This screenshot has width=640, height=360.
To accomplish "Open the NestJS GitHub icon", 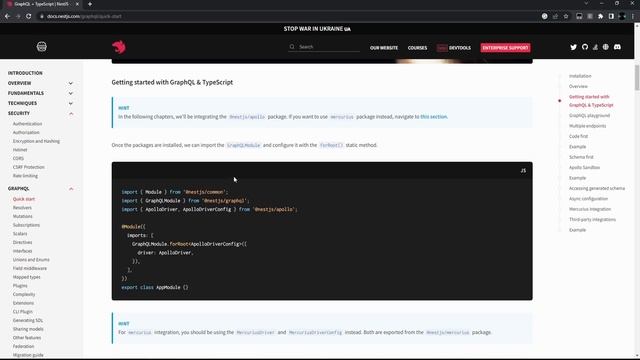I will pos(585,47).
